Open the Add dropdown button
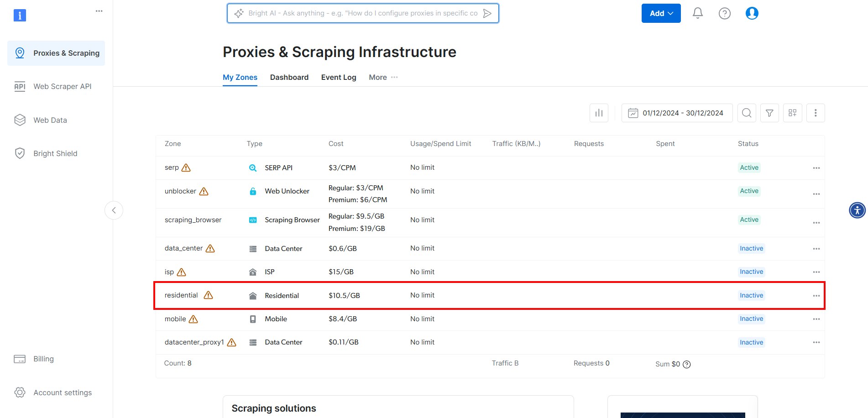 coord(661,13)
